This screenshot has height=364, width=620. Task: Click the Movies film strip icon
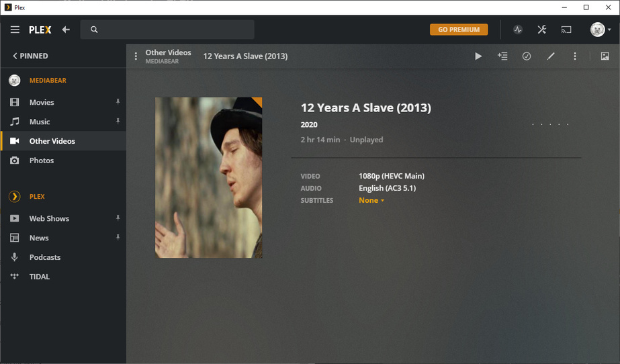pyautogui.click(x=15, y=102)
